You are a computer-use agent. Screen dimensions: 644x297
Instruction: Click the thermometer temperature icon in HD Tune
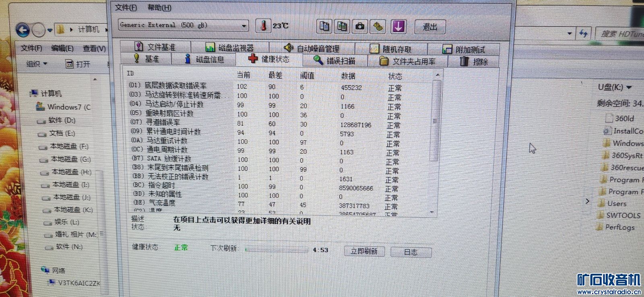click(263, 26)
